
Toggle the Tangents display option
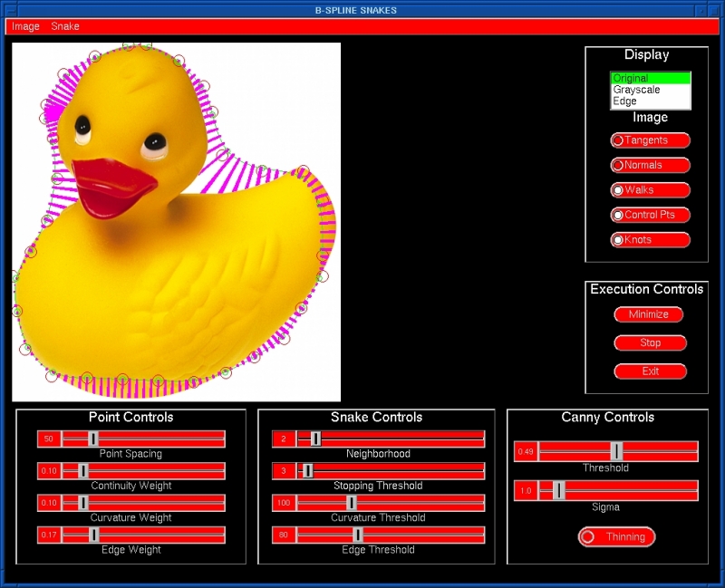coord(650,140)
